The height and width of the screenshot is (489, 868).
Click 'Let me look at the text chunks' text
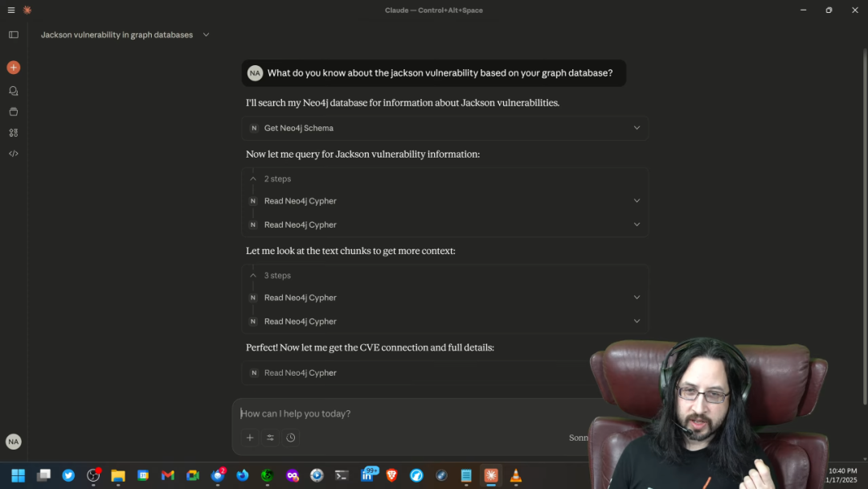click(350, 251)
